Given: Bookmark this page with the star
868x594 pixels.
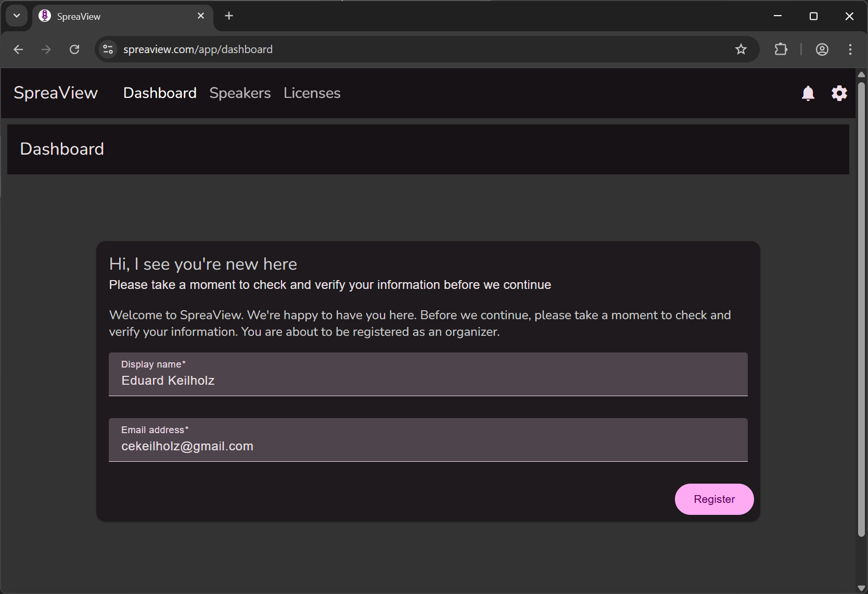Looking at the screenshot, I should coord(741,49).
